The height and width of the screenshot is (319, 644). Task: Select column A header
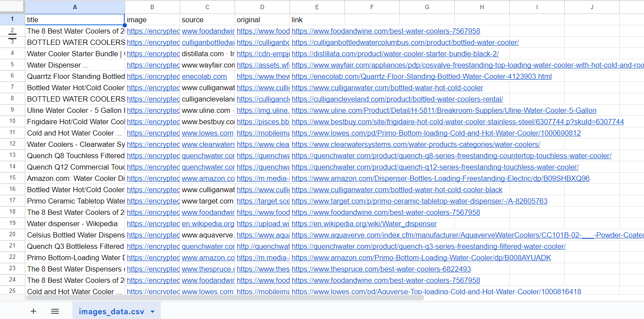click(75, 7)
